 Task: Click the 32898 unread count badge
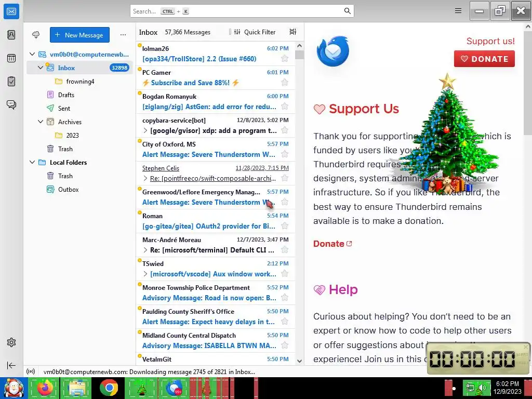(119, 68)
